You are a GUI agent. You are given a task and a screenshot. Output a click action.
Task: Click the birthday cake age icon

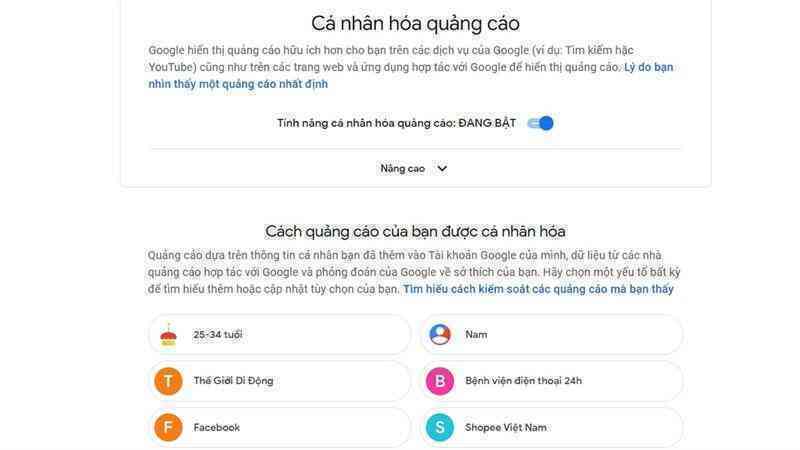click(168, 335)
